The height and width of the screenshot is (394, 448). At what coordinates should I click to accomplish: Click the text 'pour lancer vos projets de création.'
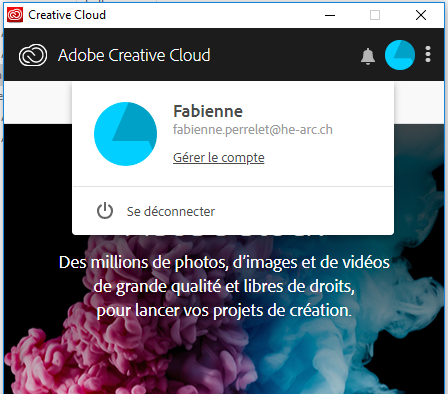pos(224,311)
